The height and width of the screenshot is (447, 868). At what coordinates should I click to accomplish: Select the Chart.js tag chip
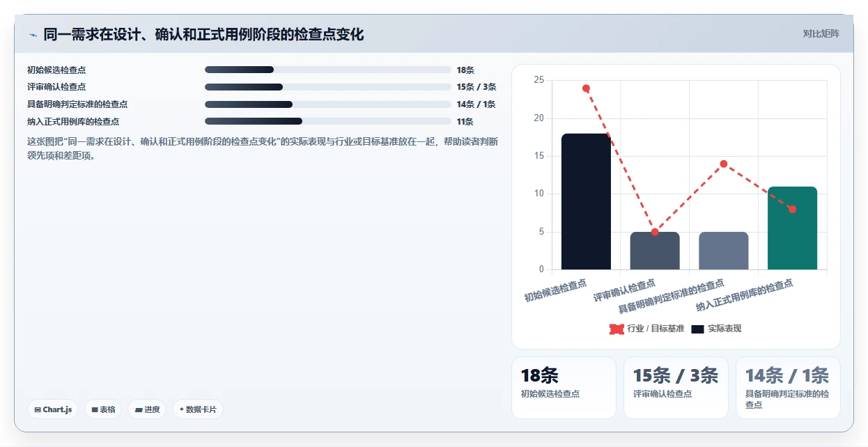[53, 409]
